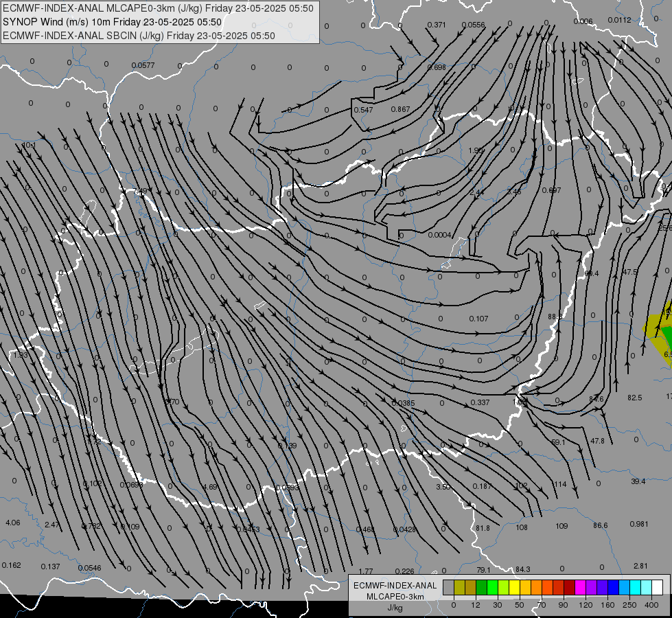Click the map value 47.5
The height and width of the screenshot is (618, 672).
[630, 273]
